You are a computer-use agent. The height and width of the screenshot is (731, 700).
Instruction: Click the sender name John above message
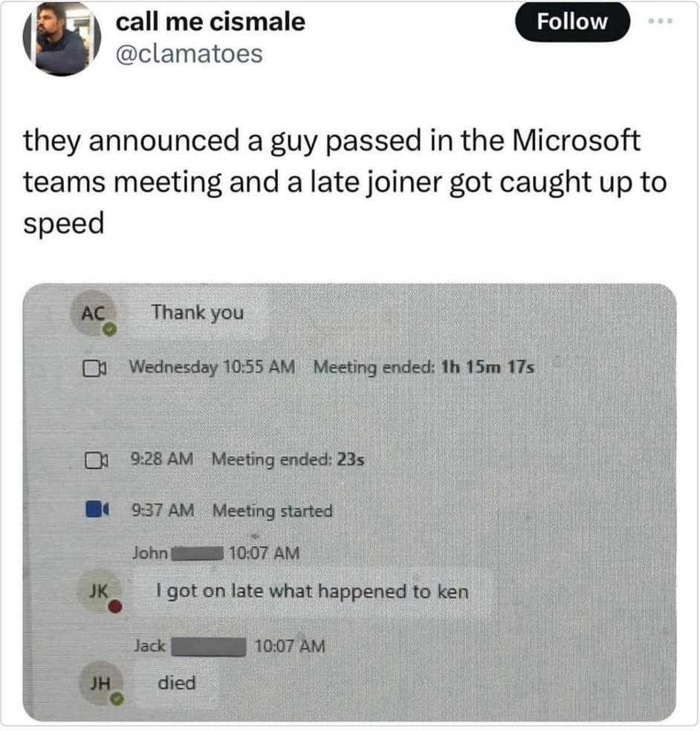coord(150,553)
